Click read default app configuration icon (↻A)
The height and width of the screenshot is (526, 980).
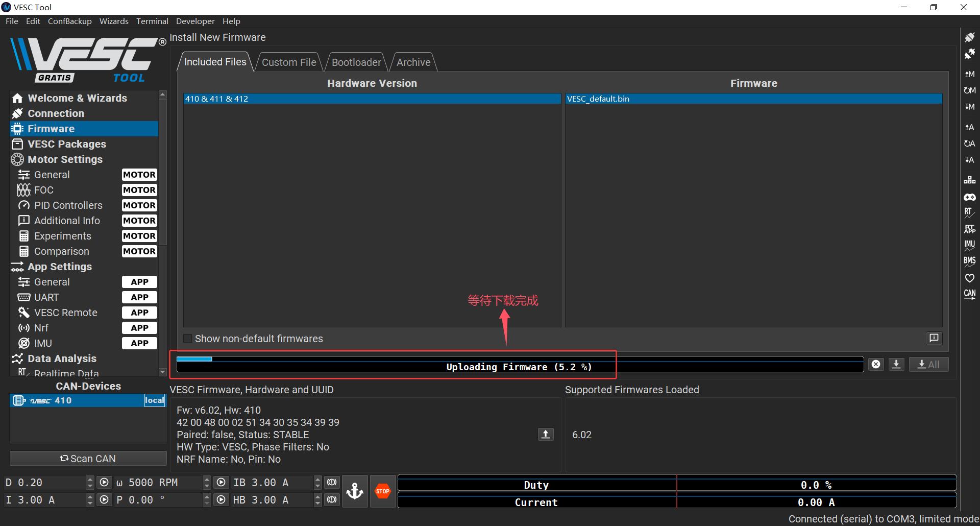pyautogui.click(x=969, y=144)
